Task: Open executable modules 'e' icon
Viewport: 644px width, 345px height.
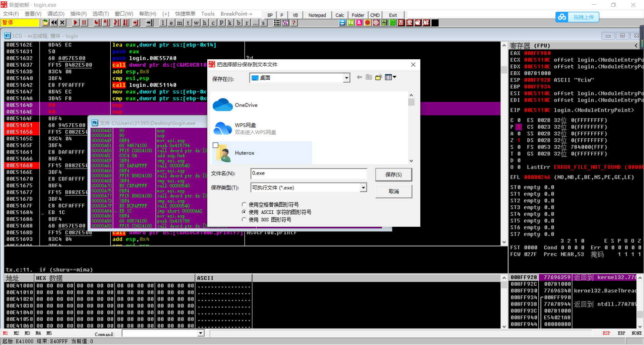Action: point(171,23)
